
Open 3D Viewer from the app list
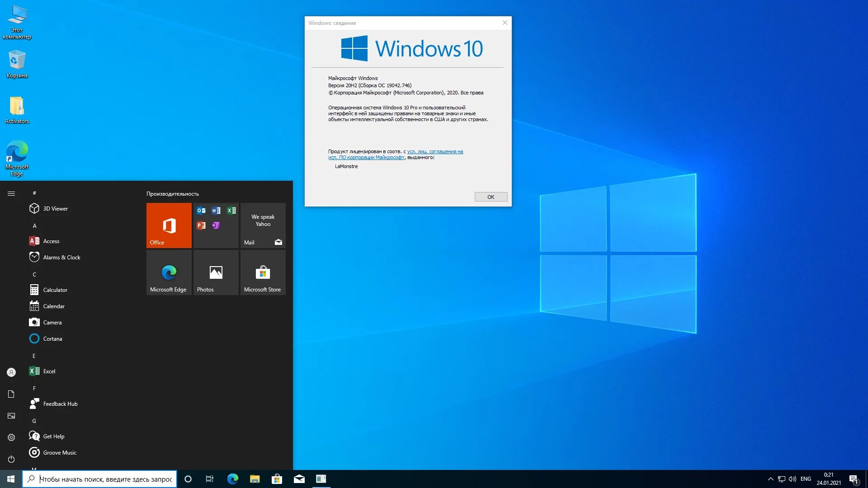(x=55, y=209)
